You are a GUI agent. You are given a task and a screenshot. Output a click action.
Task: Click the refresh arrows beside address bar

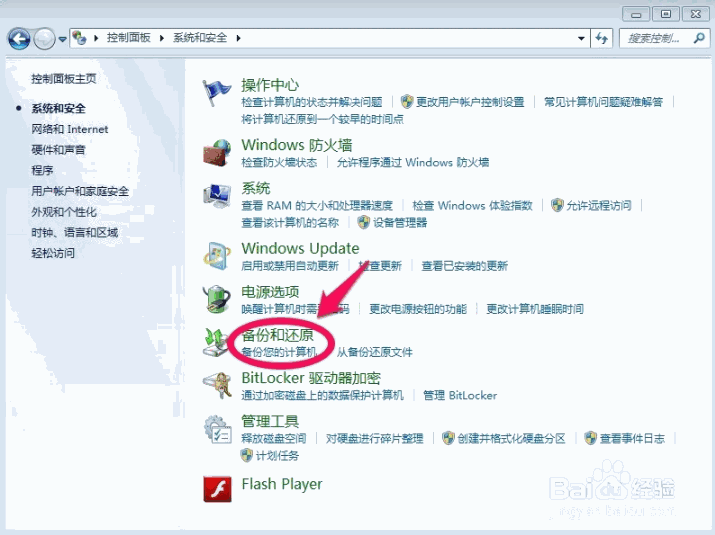pyautogui.click(x=601, y=38)
